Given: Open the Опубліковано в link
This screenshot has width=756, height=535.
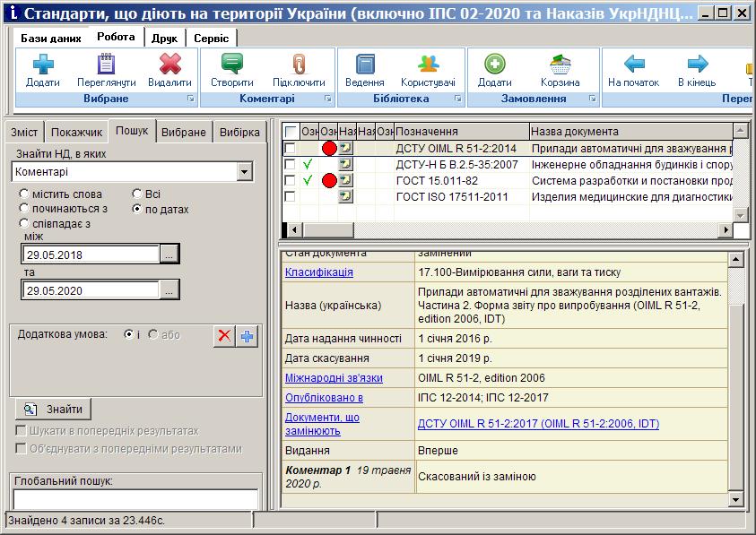Looking at the screenshot, I should 324,398.
